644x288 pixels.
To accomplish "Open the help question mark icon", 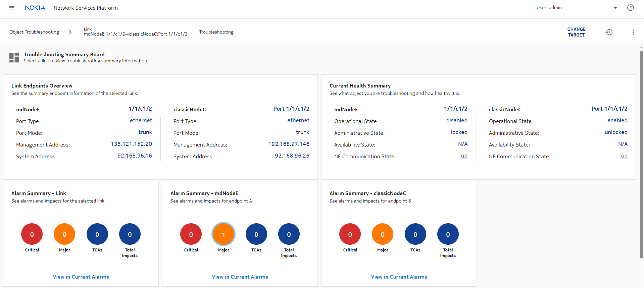I will coord(630,8).
